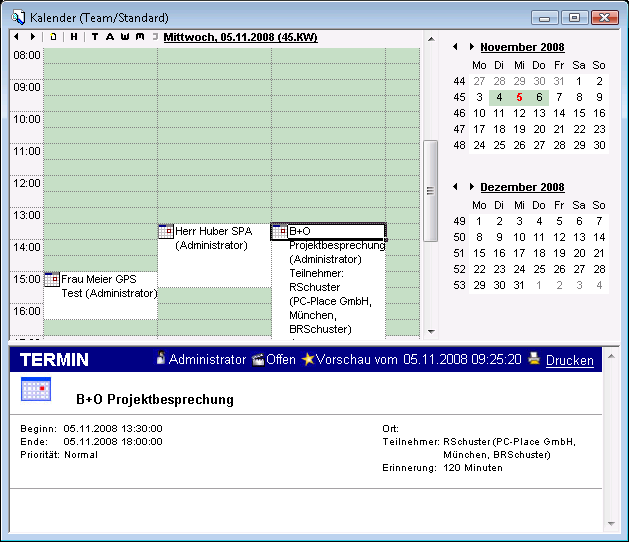
Task: Click the 08:00 time slot label
Action: (x=26, y=55)
